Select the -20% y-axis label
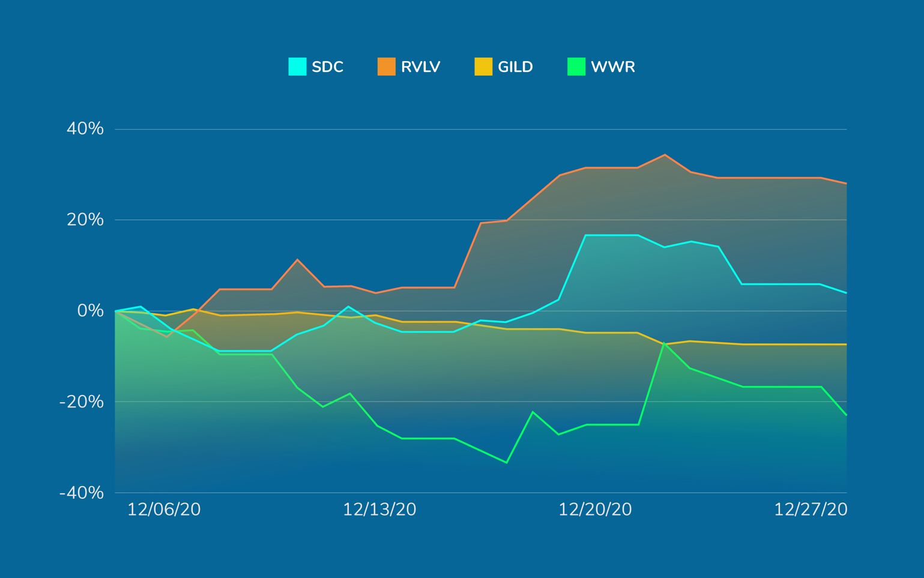The width and height of the screenshot is (924, 578). pos(82,402)
